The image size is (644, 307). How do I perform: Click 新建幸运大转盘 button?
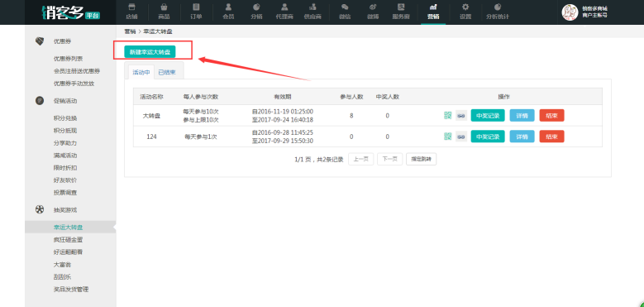click(x=150, y=52)
